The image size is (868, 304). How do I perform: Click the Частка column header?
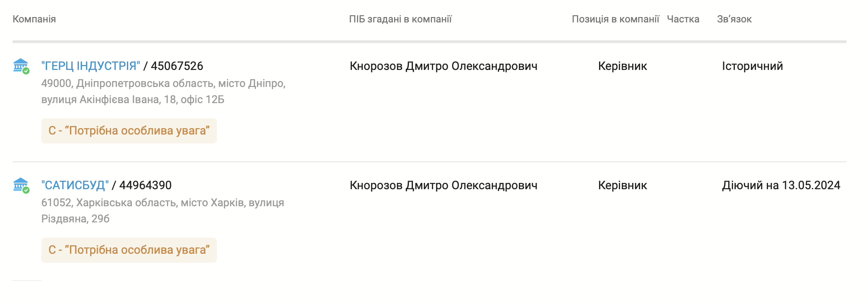683,19
